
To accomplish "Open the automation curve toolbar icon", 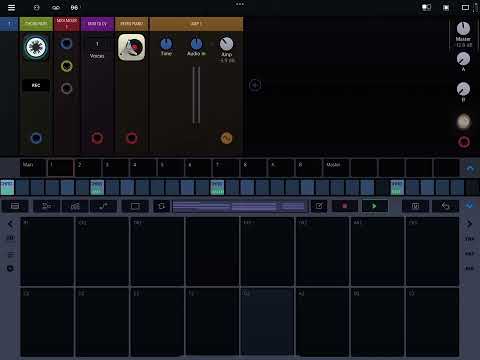I will pyautogui.click(x=103, y=206).
